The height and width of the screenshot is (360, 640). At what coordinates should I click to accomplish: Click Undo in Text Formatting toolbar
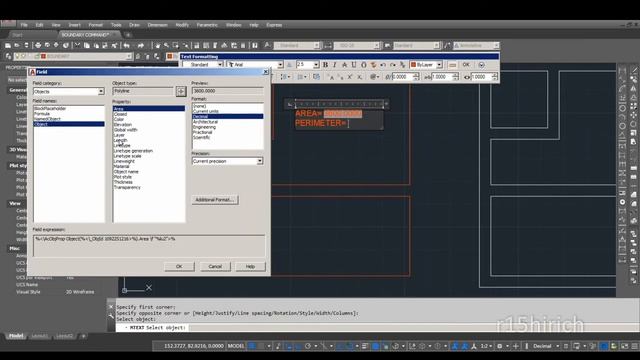point(383,65)
